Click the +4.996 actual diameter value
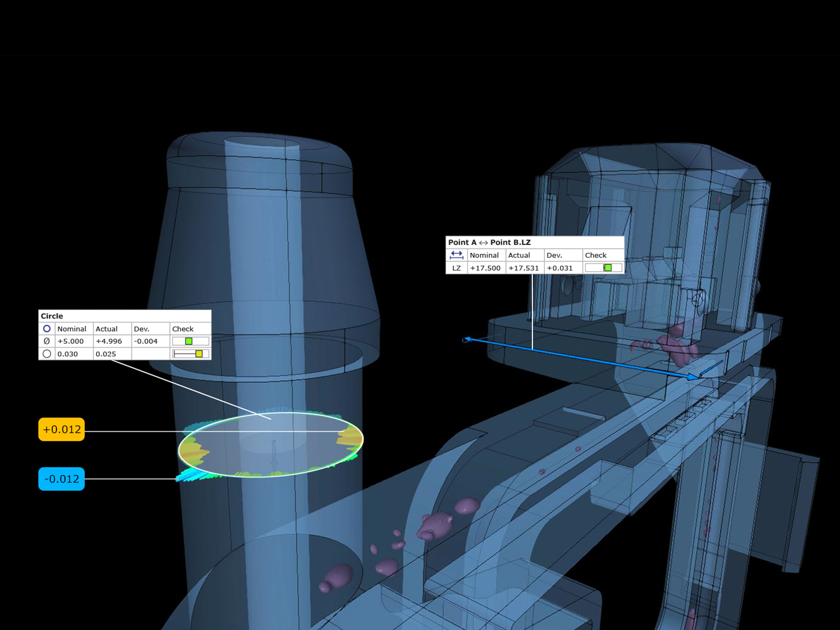The image size is (840, 630). point(108,341)
